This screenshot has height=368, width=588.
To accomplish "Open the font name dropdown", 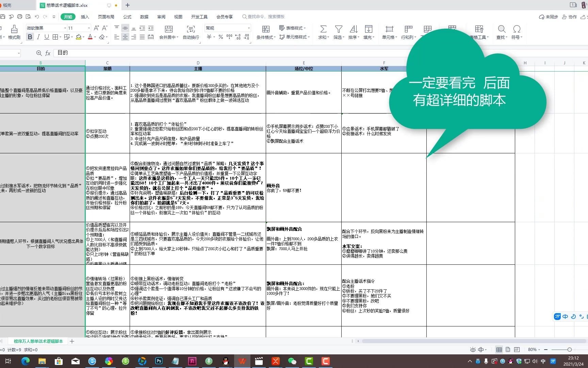I will tap(65, 28).
